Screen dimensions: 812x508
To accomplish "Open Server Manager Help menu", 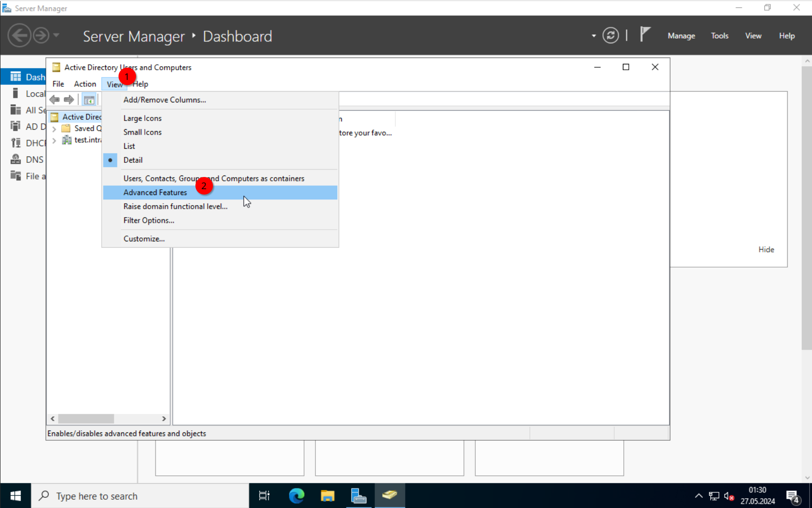I will (x=787, y=36).
